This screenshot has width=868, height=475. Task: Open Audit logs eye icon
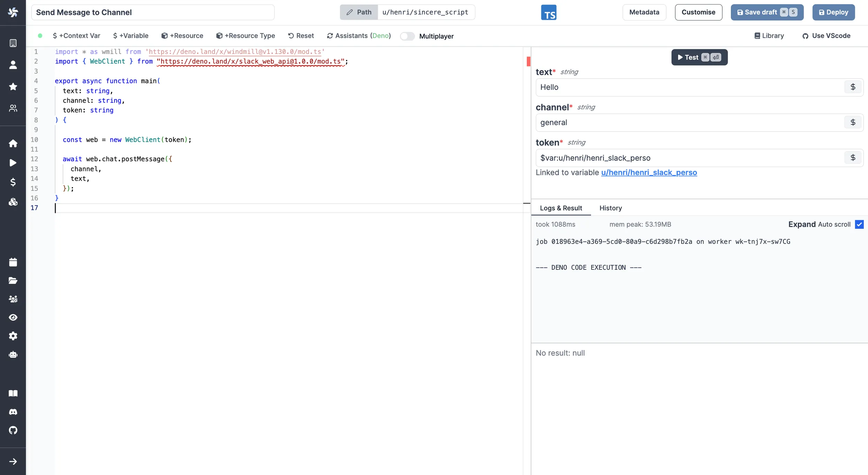coord(13,317)
